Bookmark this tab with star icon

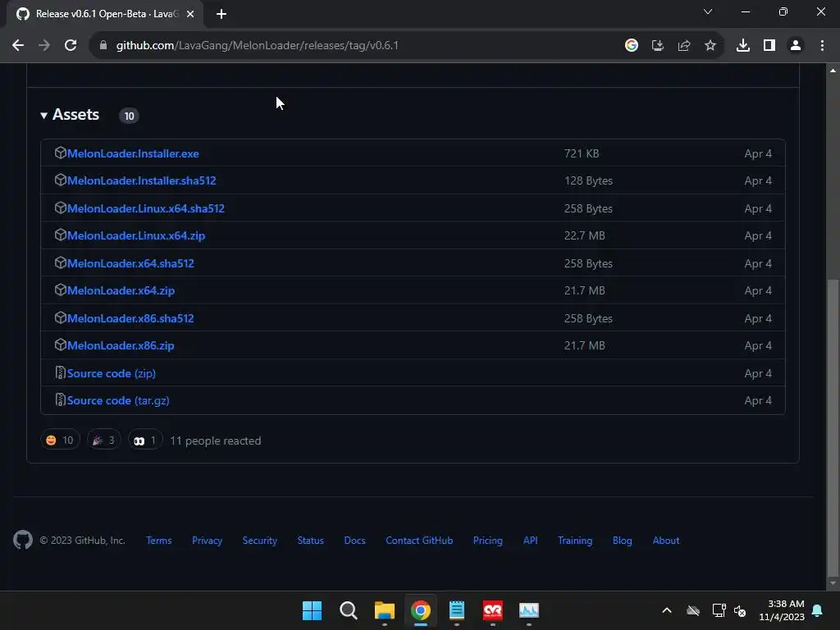pyautogui.click(x=710, y=45)
